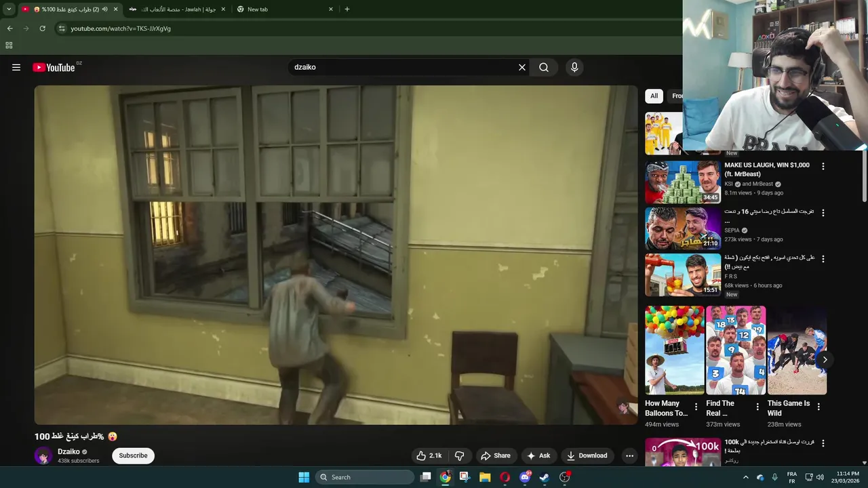Run the YouTube search magnifier button
Image resolution: width=868 pixels, height=488 pixels.
544,67
